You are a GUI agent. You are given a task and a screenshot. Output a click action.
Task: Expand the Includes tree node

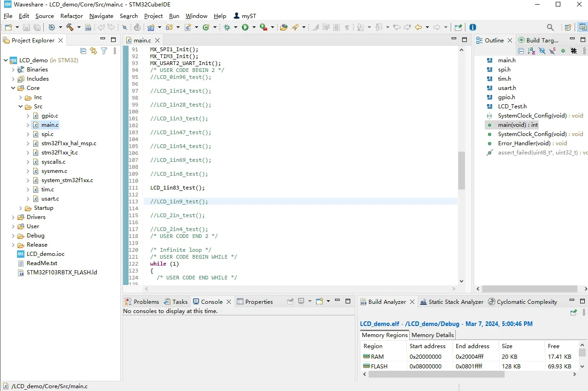[13, 79]
